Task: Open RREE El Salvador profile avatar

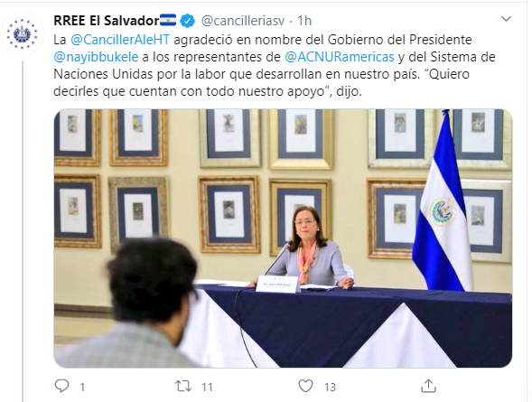Action: [22, 34]
